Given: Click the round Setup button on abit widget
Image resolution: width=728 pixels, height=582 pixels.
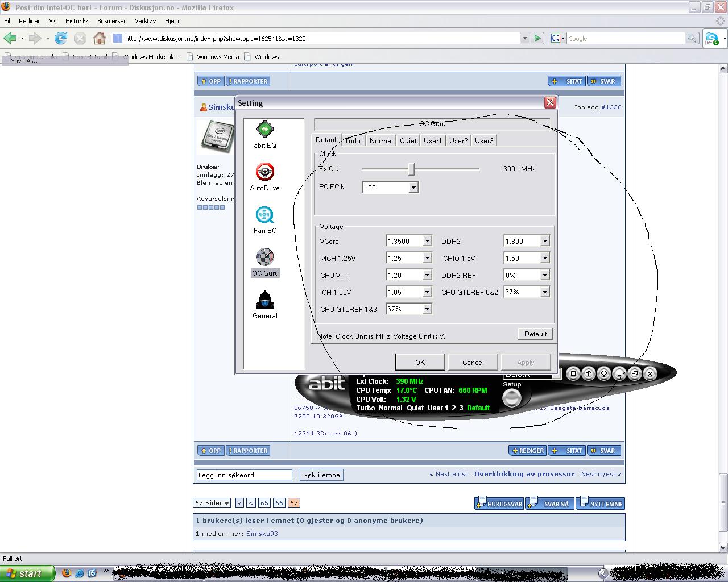Looking at the screenshot, I should (x=511, y=398).
